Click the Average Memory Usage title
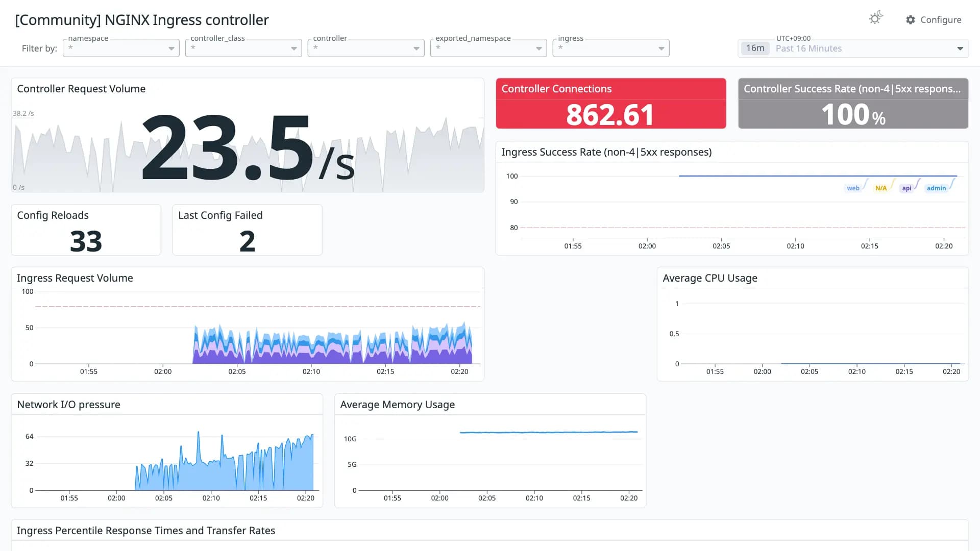The height and width of the screenshot is (551, 980). pyautogui.click(x=398, y=405)
